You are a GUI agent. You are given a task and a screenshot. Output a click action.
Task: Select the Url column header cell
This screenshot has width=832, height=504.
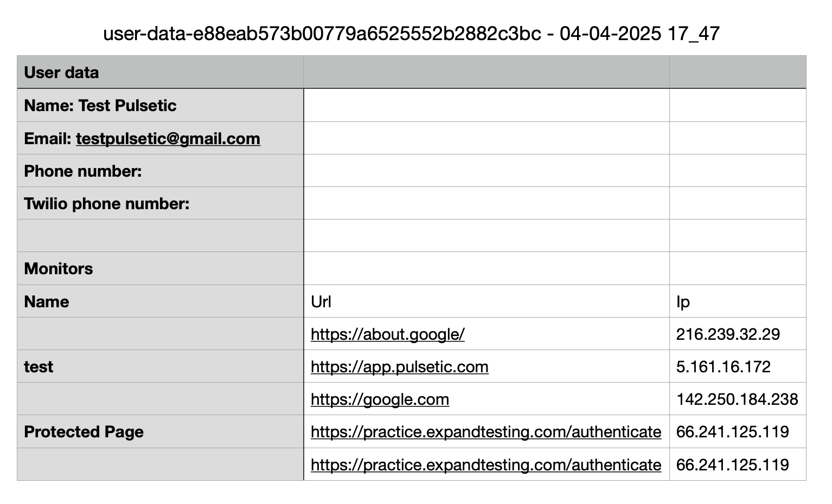(x=487, y=301)
